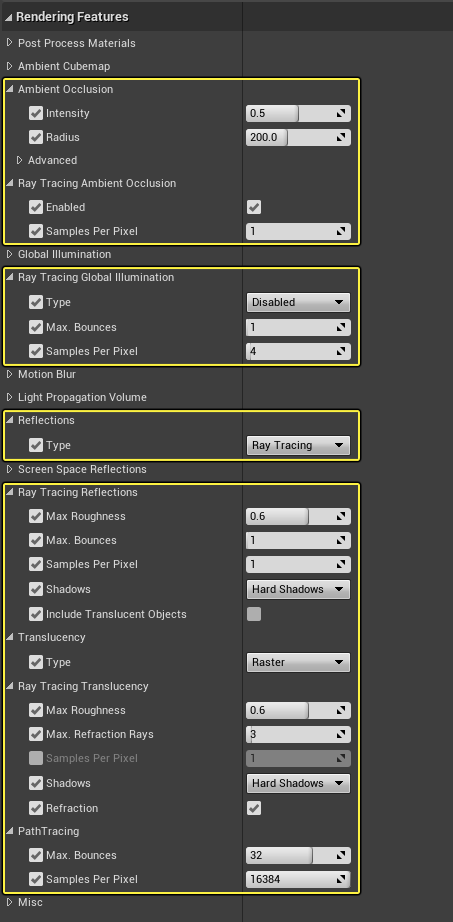Click the spin arrow icon on PathTracing Samples Per Pixel
This screenshot has width=453, height=922.
coord(341,880)
